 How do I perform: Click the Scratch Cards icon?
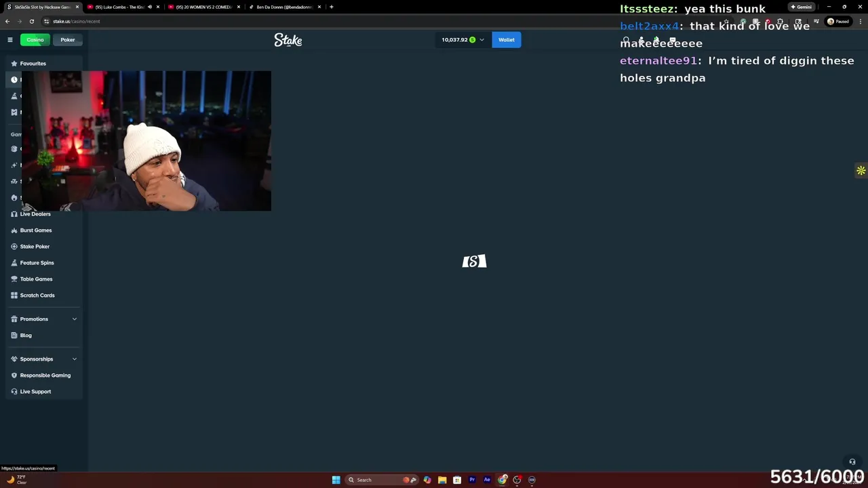pos(14,296)
